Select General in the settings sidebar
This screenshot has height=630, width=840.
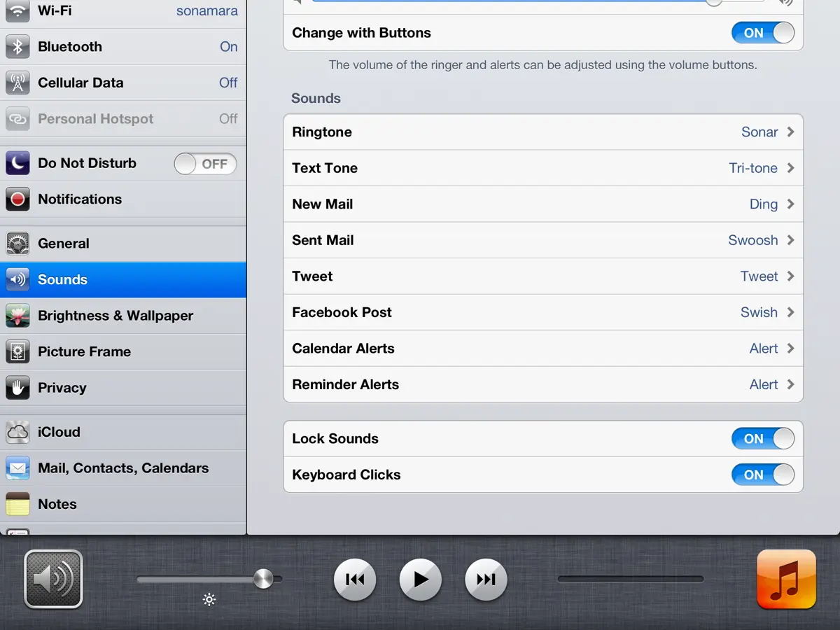tap(123, 244)
